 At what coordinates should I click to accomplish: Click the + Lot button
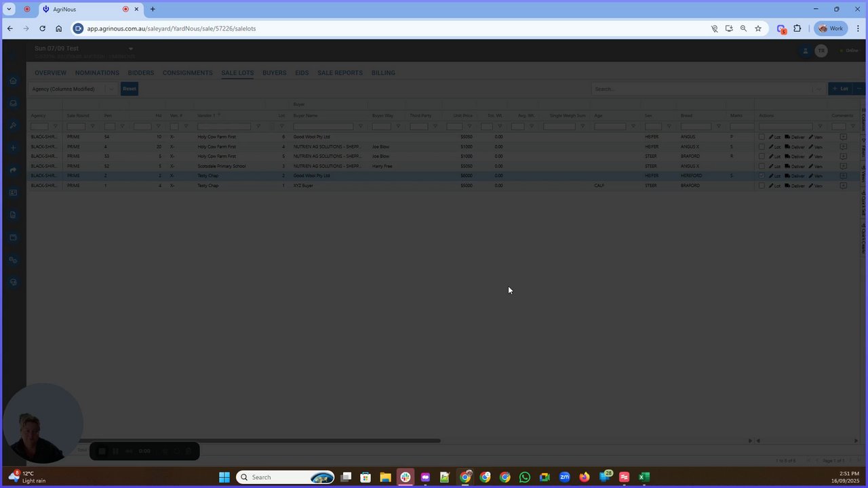click(x=841, y=89)
